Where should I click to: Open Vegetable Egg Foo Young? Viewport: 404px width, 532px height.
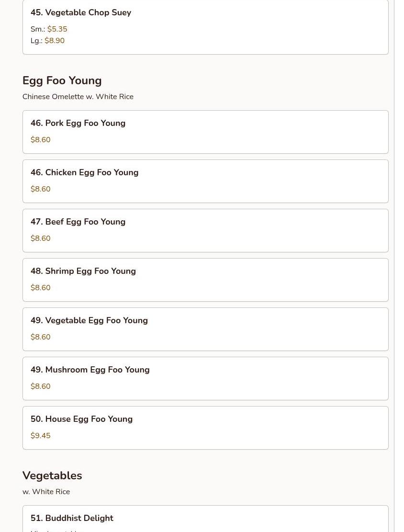point(89,320)
